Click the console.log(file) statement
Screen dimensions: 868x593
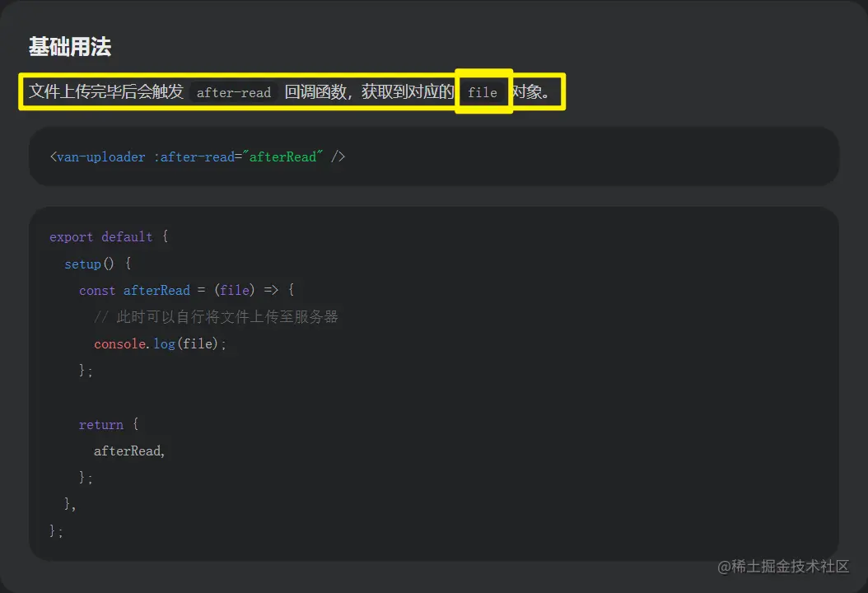pyautogui.click(x=160, y=343)
